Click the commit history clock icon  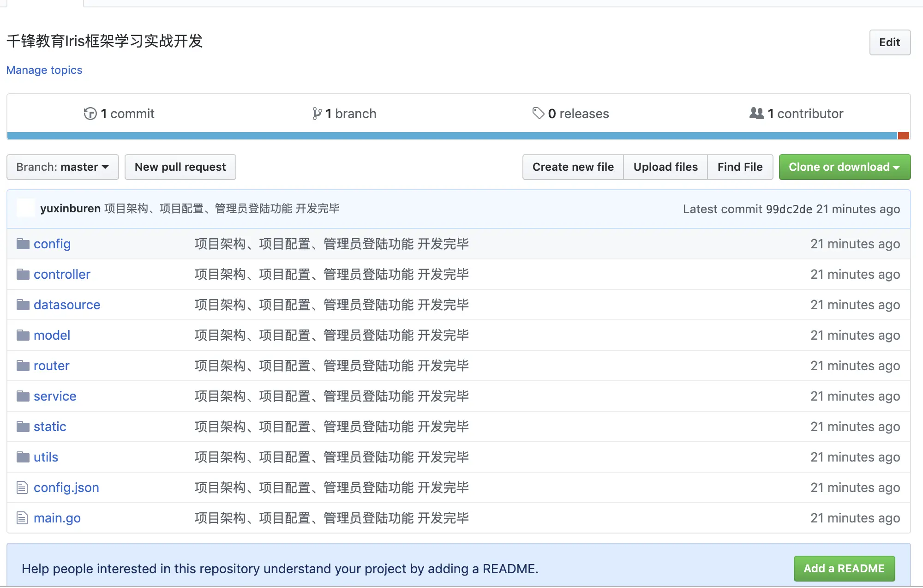point(90,114)
